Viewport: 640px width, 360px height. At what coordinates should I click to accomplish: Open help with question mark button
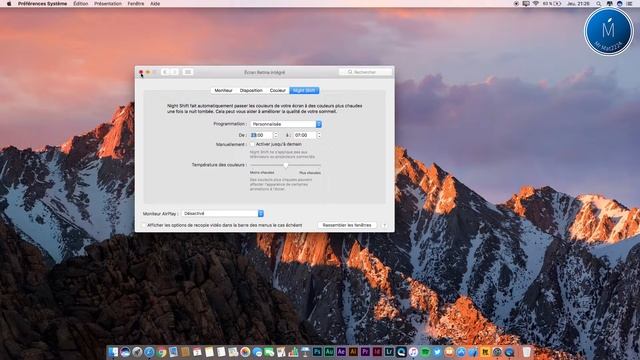(x=384, y=225)
